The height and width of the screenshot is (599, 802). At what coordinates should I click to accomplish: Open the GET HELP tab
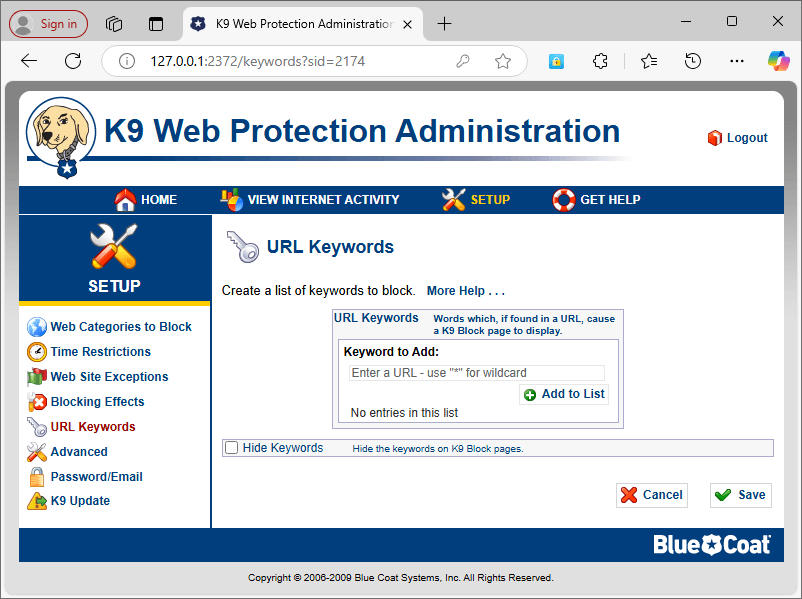pos(596,199)
